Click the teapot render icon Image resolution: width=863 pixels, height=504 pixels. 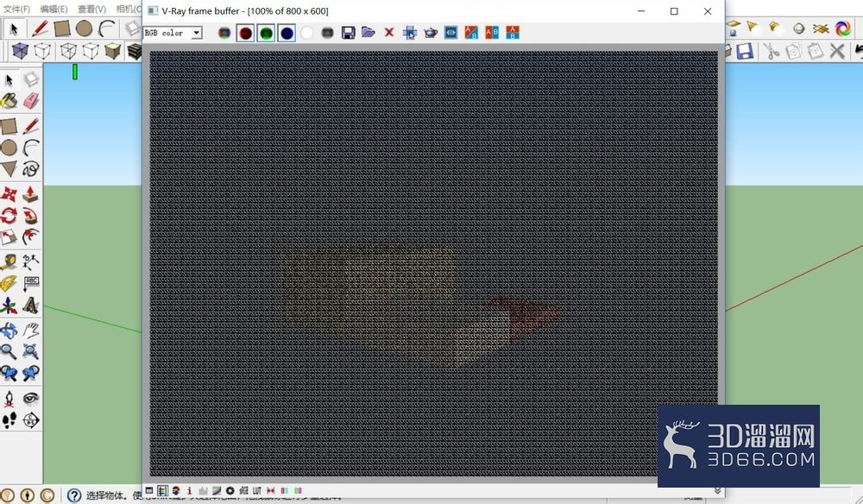[431, 33]
